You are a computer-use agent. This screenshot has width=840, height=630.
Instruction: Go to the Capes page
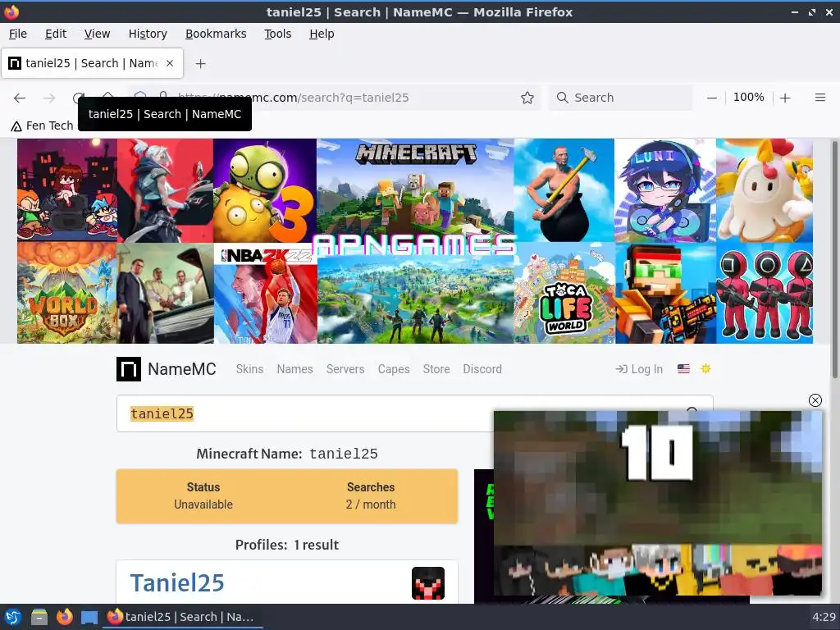(x=394, y=369)
